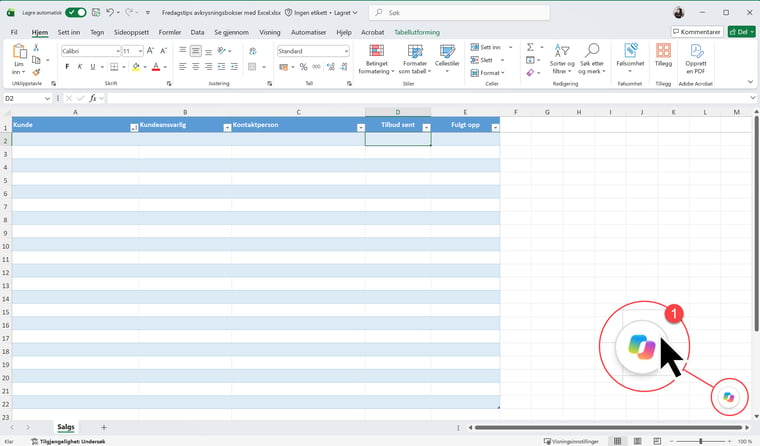The height and width of the screenshot is (446, 760).
Task: Switch to Page Layout view icon
Action: [637, 441]
